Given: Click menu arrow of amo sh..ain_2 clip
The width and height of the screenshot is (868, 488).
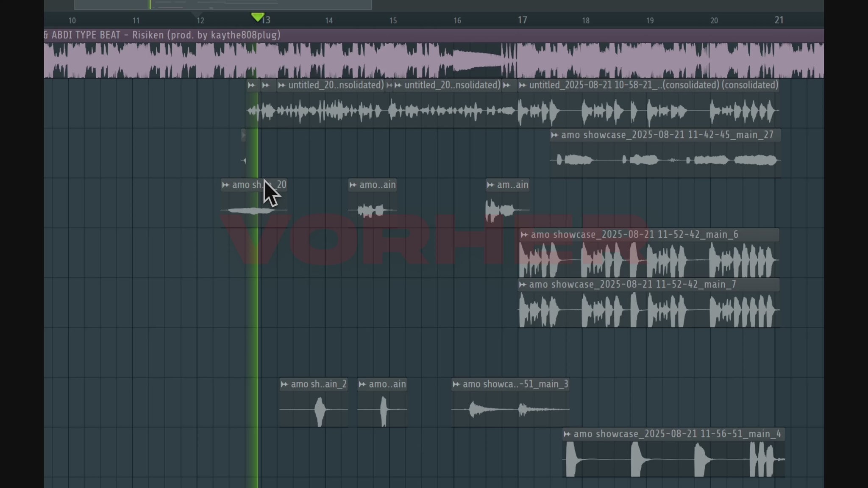Looking at the screenshot, I should pos(284,384).
